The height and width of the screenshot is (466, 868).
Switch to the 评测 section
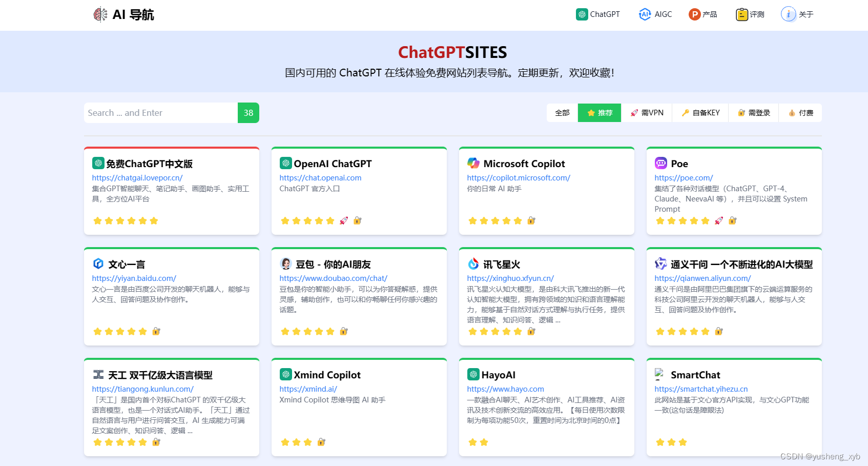click(749, 14)
